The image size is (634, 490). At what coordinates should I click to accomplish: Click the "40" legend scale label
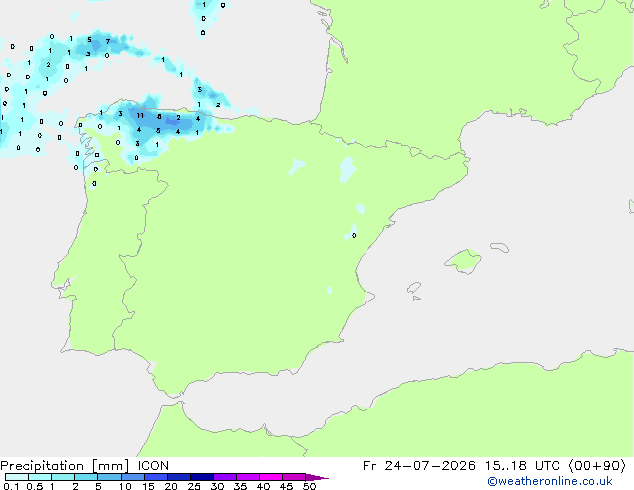point(263,486)
